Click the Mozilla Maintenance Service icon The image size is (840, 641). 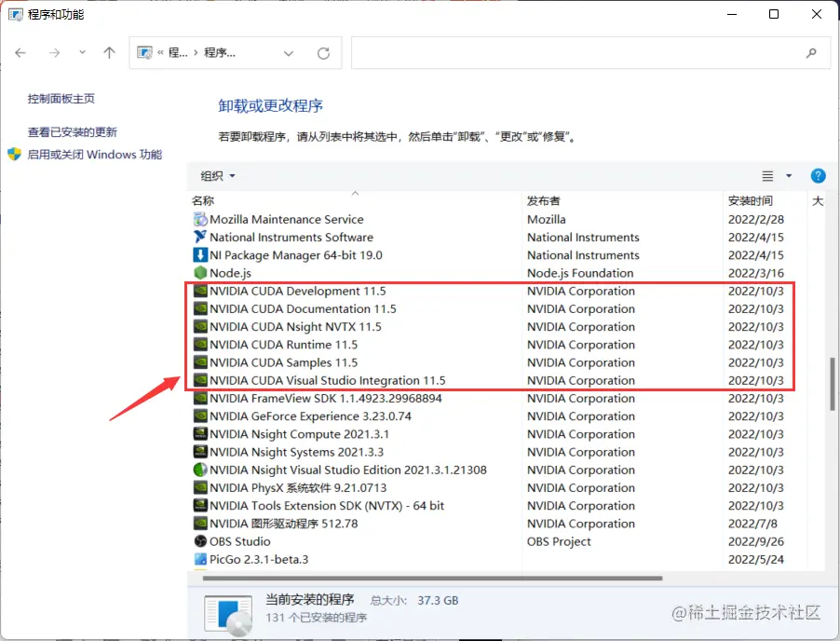click(200, 219)
